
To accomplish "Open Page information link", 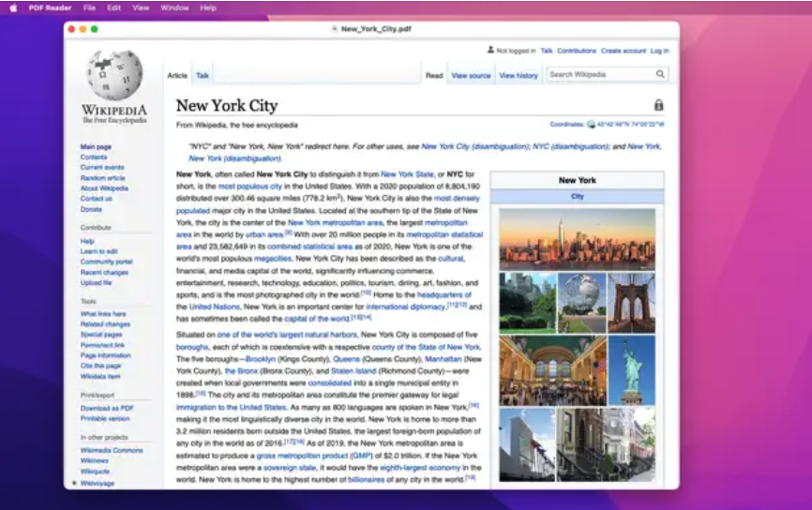I will [105, 355].
